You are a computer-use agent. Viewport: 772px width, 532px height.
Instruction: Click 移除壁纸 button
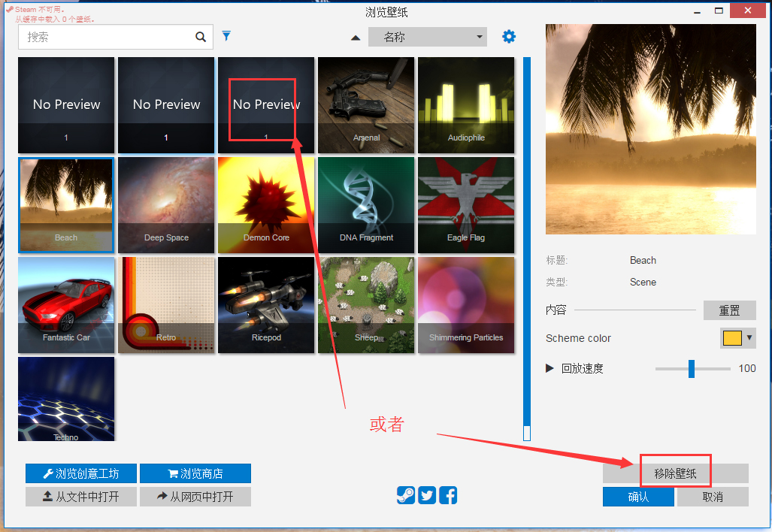pyautogui.click(x=676, y=473)
